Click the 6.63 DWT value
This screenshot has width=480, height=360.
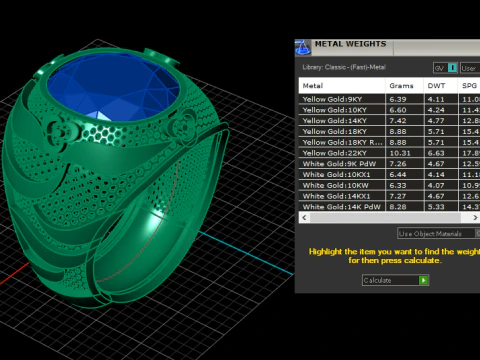point(436,153)
